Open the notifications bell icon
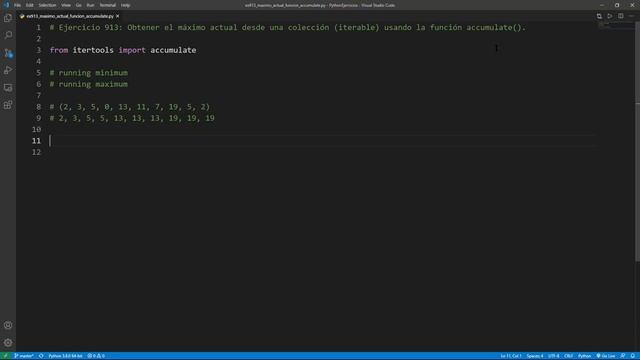This screenshot has width=640, height=360. [633, 356]
